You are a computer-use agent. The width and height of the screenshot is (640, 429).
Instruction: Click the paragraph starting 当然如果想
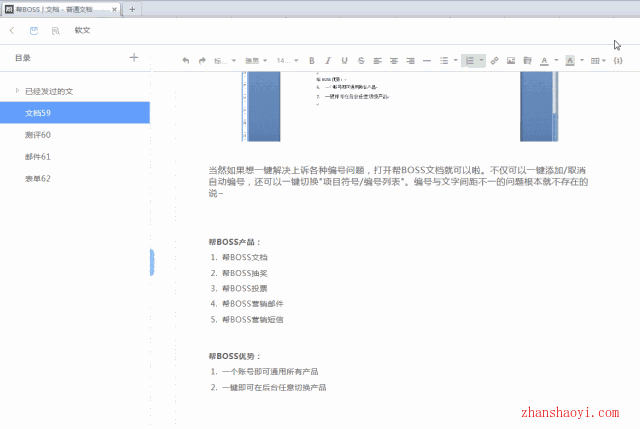pyautogui.click(x=398, y=182)
